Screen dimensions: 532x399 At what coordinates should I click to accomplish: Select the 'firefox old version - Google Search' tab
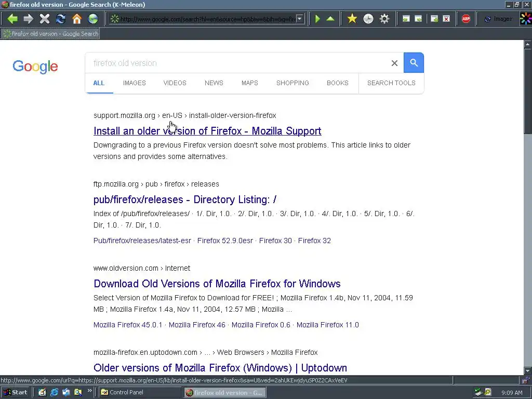tap(50, 34)
